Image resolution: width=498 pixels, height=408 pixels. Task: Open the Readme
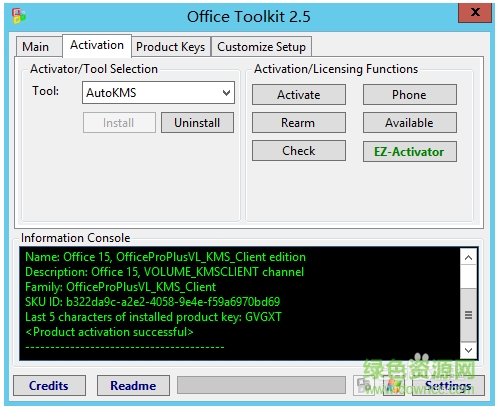click(x=133, y=386)
